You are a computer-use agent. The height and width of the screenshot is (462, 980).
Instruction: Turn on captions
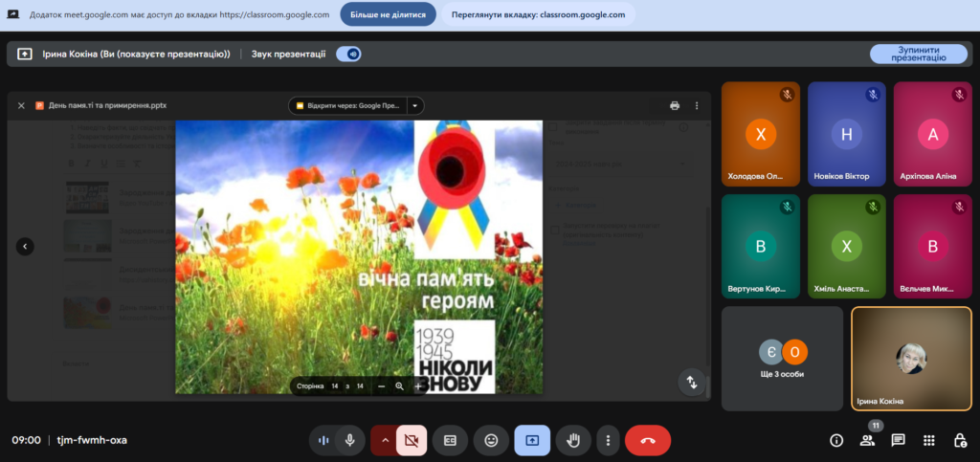point(450,440)
